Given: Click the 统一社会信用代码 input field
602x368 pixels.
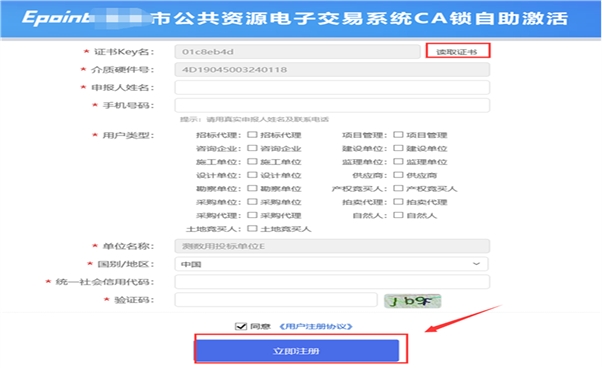Looking at the screenshot, I should (332, 282).
